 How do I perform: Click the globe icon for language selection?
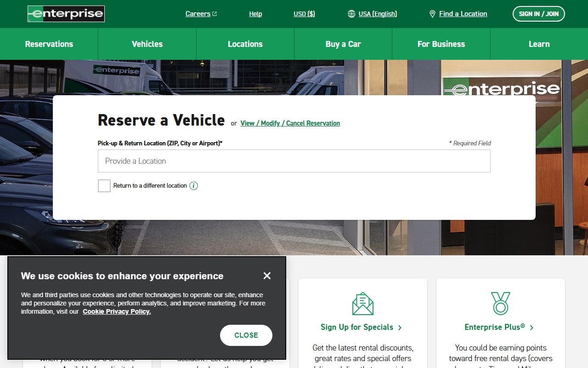(351, 14)
